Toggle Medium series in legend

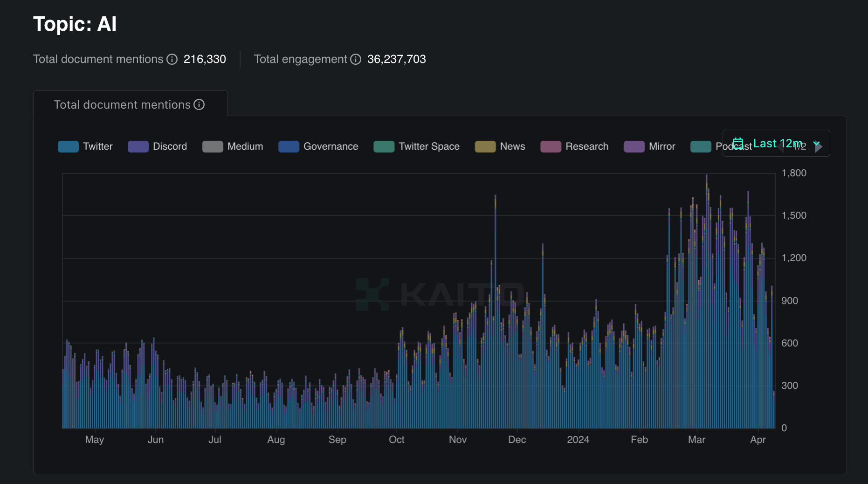(233, 146)
